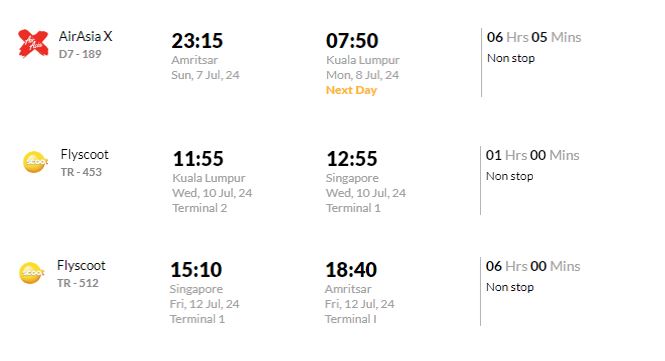Select the AirAsia X airline name
Image resolution: width=665 pixels, height=361 pixels.
tap(86, 36)
